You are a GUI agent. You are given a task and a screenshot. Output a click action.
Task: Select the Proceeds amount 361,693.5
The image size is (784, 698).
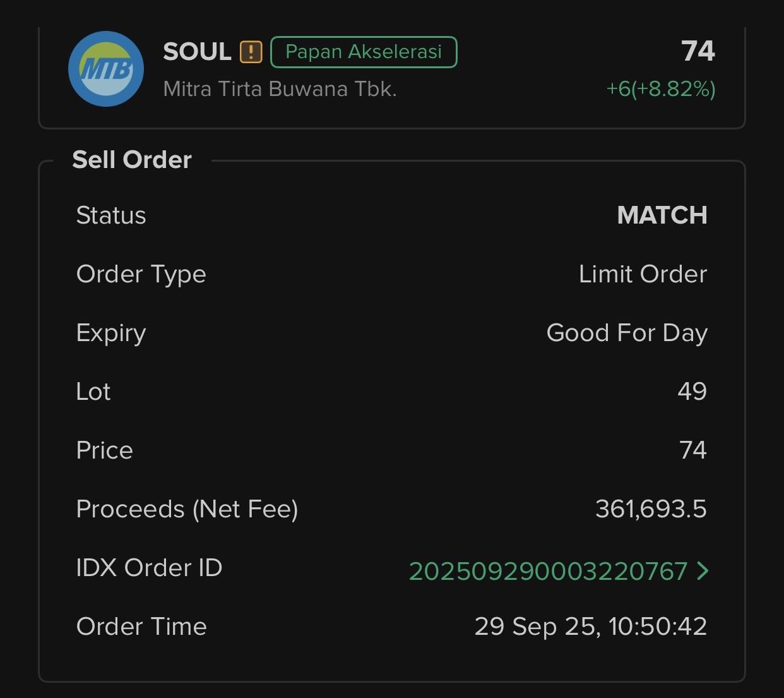[651, 509]
